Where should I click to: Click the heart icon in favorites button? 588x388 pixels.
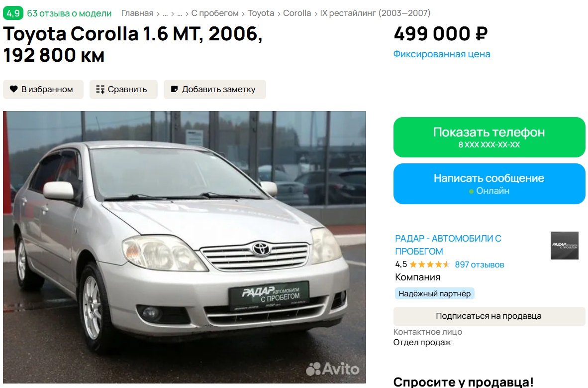(13, 89)
